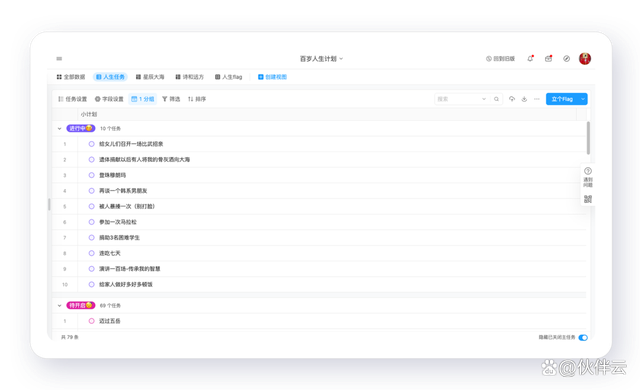Open the QR code icon on side panel
The height and width of the screenshot is (390, 640).
click(x=588, y=199)
